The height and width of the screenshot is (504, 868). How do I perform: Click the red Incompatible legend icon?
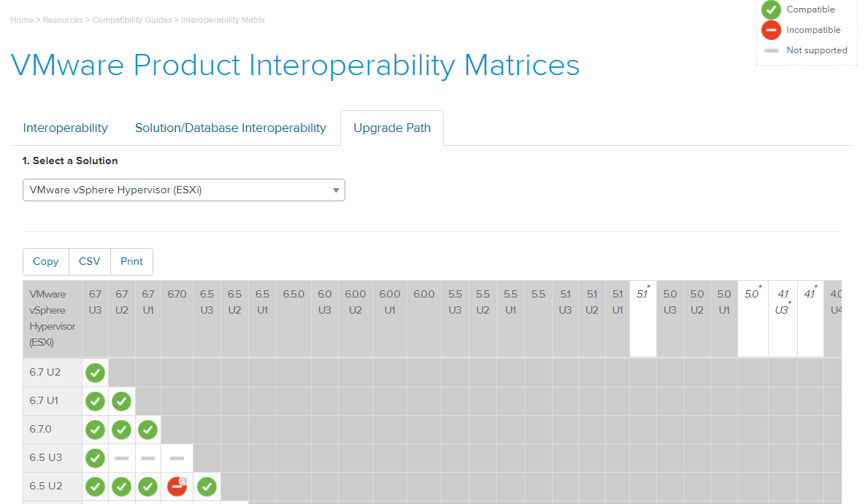point(771,30)
